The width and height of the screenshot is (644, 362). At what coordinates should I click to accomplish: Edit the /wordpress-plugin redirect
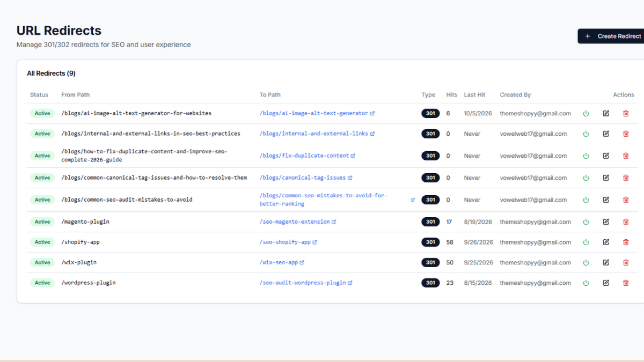606,283
